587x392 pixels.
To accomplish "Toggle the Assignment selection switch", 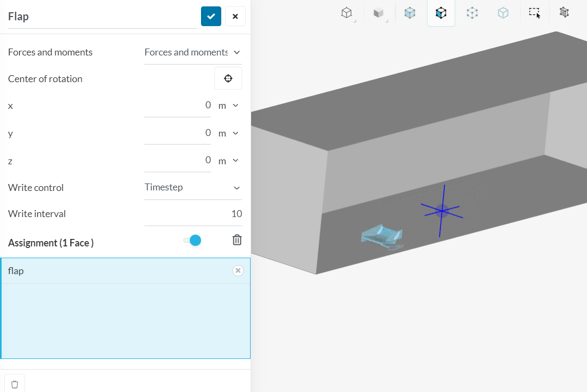I will (x=192, y=241).
